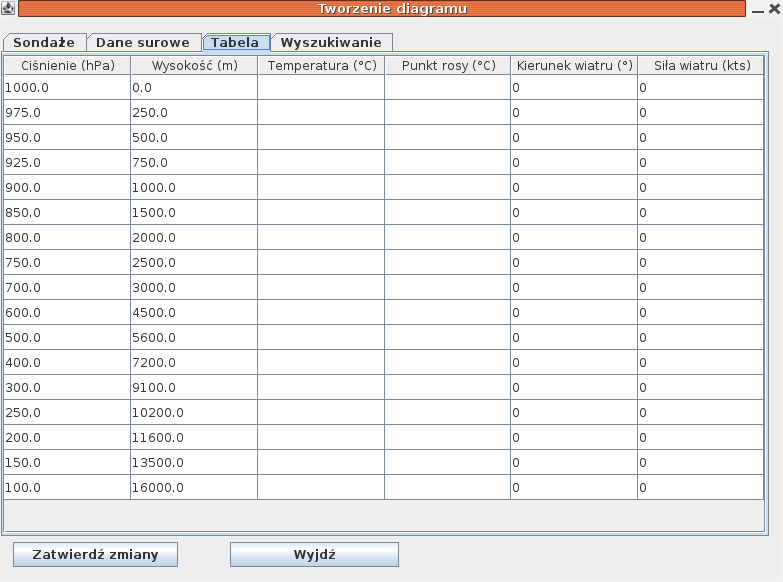
Task: Select the height cell 1500.0
Action: [194, 212]
